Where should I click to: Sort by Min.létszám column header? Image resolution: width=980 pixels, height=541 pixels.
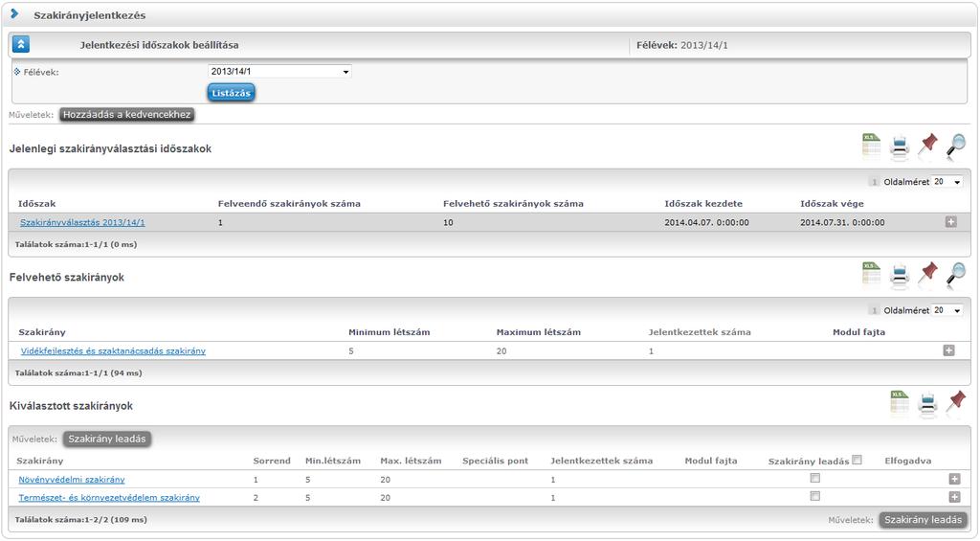coord(333,461)
